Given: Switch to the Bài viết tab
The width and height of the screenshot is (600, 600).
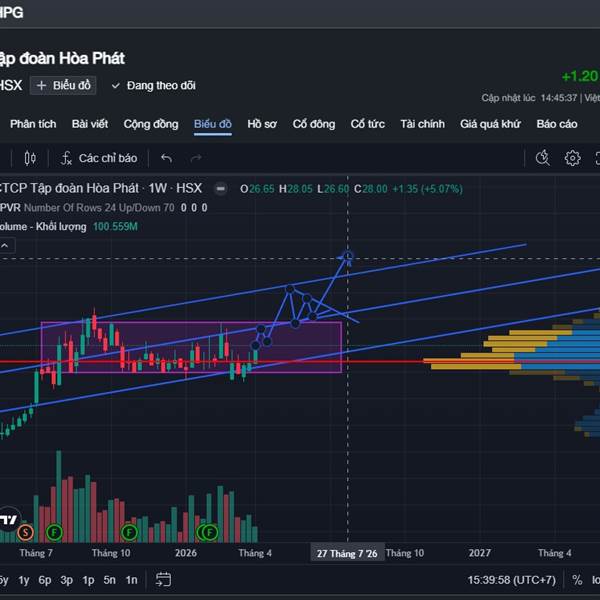Looking at the screenshot, I should (x=90, y=124).
